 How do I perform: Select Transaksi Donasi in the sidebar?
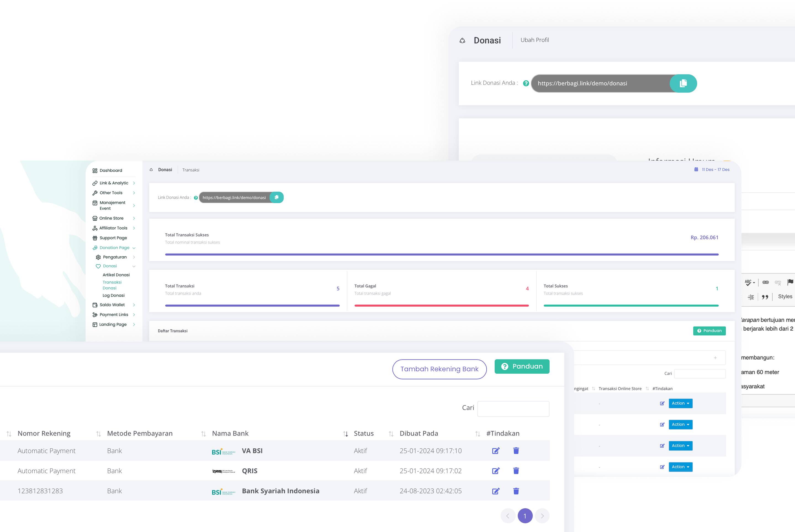point(112,285)
